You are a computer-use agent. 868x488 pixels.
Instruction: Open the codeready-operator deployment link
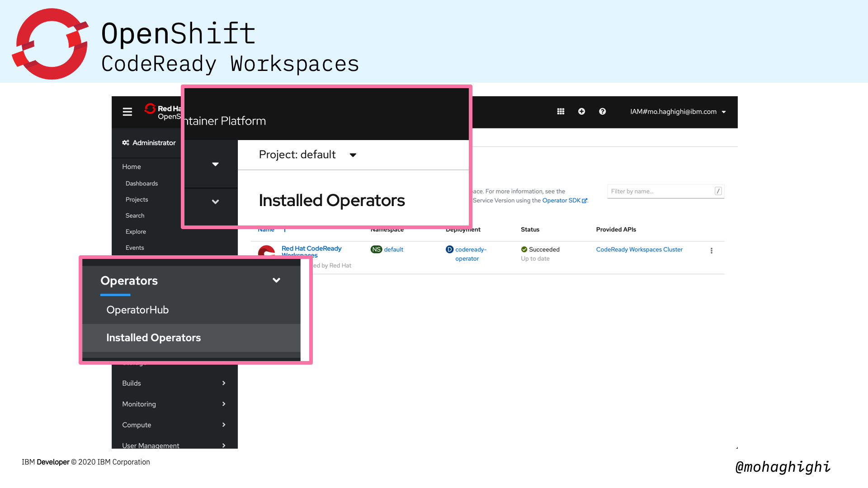point(471,254)
